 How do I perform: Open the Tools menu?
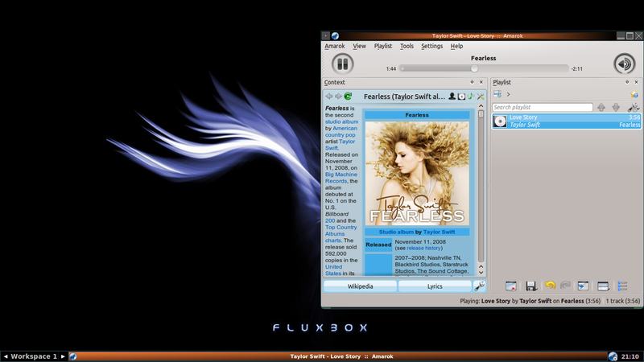pyautogui.click(x=407, y=46)
